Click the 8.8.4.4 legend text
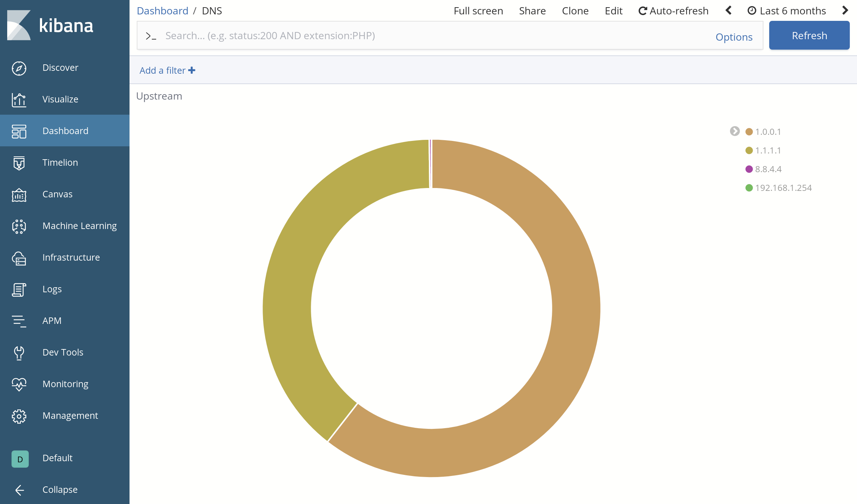Screen dimensions: 857x504 (x=768, y=169)
